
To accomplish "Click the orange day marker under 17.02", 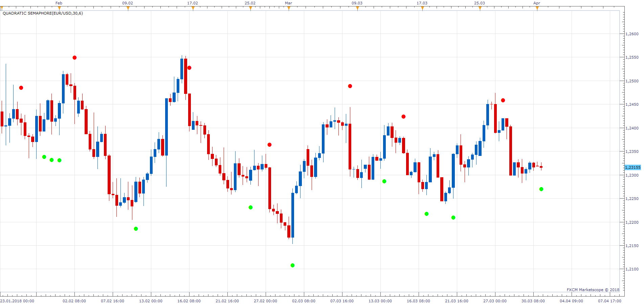I will coord(193,8).
